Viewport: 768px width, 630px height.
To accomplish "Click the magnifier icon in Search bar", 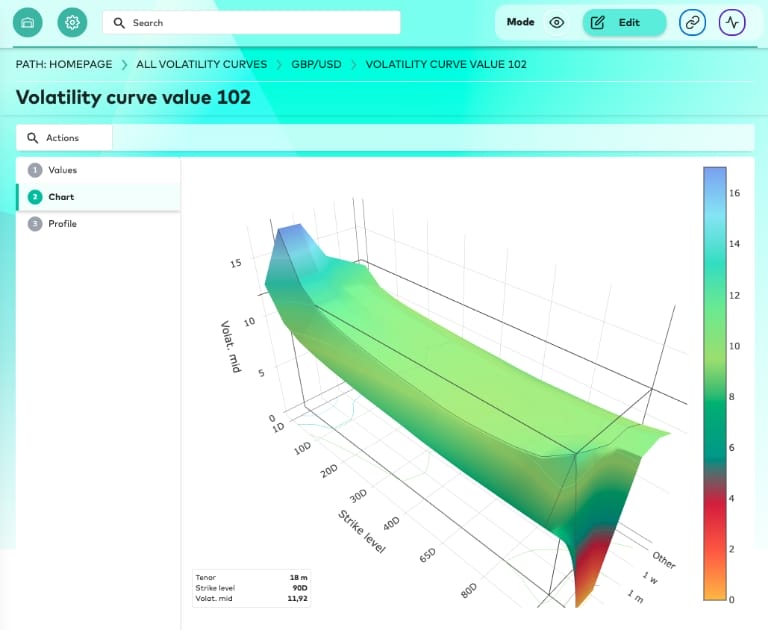I will 120,23.
